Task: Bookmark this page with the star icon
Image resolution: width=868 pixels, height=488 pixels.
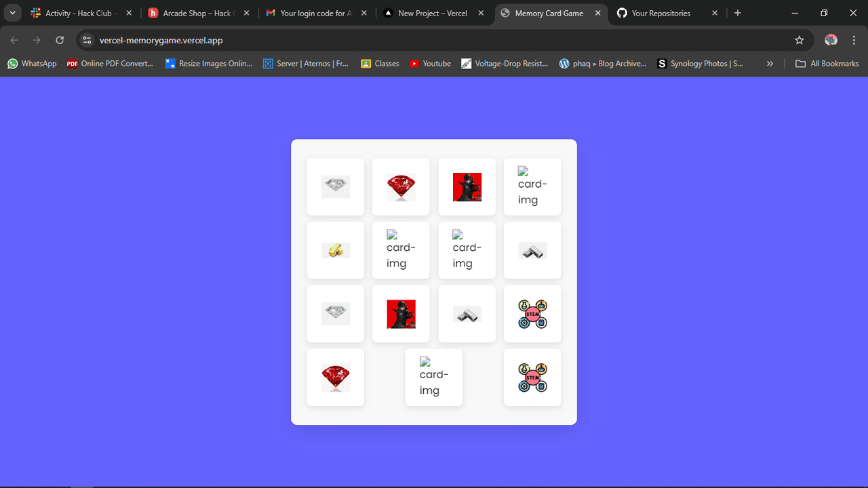Action: pos(799,40)
